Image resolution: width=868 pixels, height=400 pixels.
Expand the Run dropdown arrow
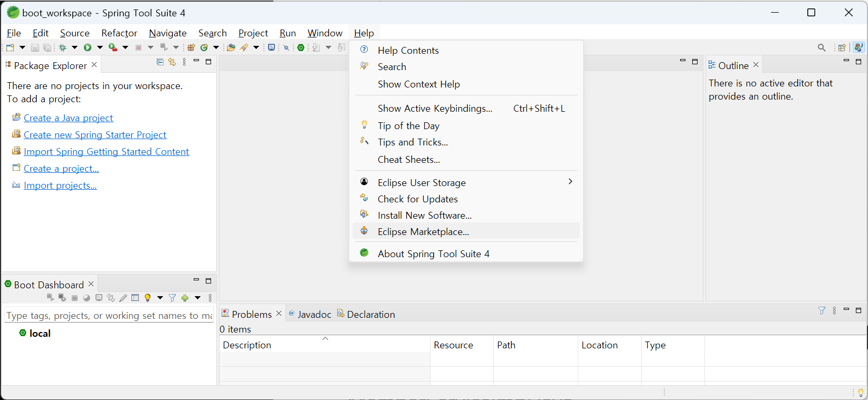point(100,47)
